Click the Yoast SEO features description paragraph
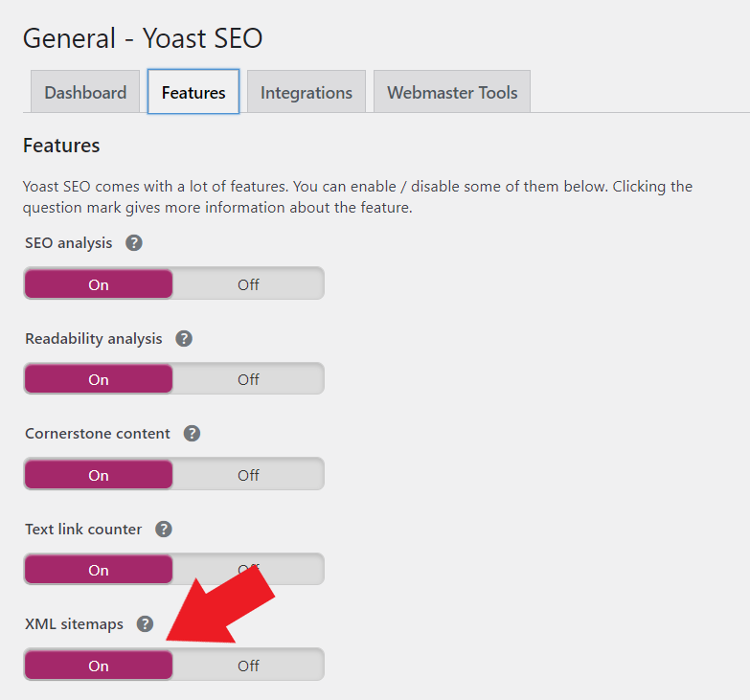The image size is (750, 700). [x=357, y=196]
